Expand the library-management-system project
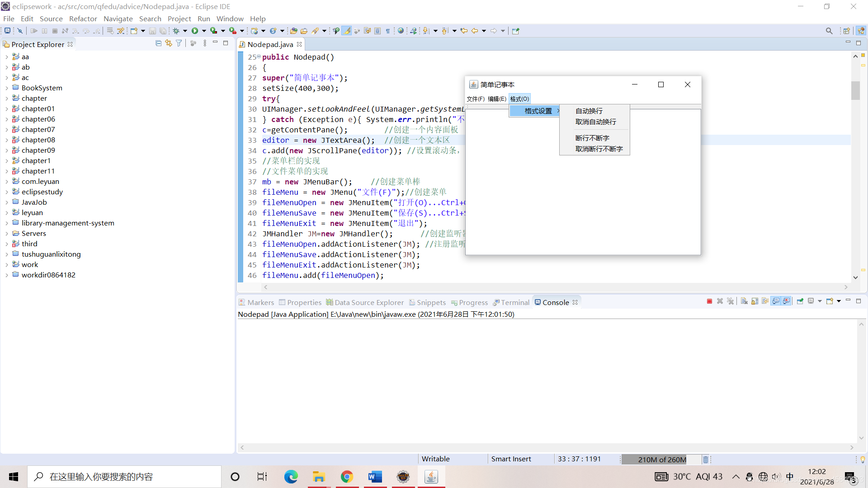The height and width of the screenshot is (488, 868). (7, 223)
